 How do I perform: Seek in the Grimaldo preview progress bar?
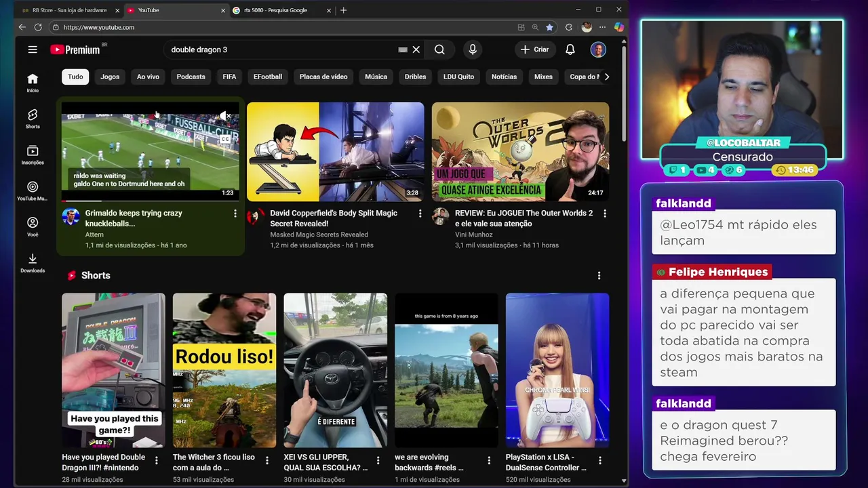[151, 201]
